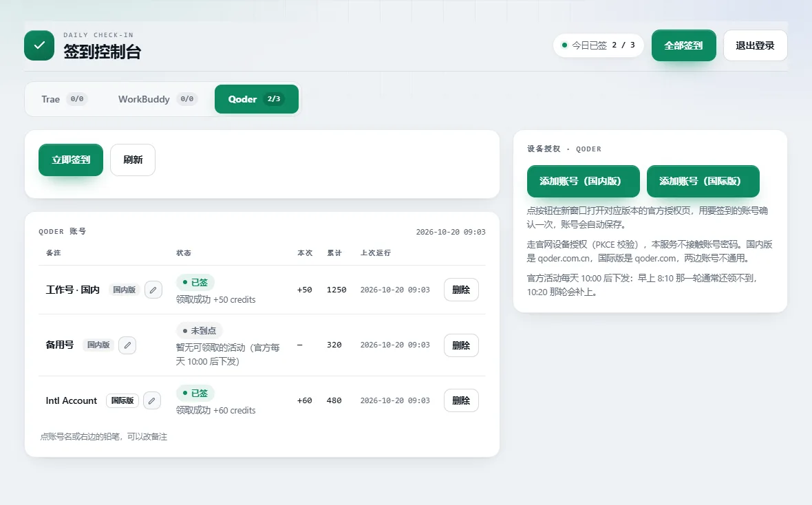
Task: Click the 设备授权 · QODER heading
Action: (564, 149)
